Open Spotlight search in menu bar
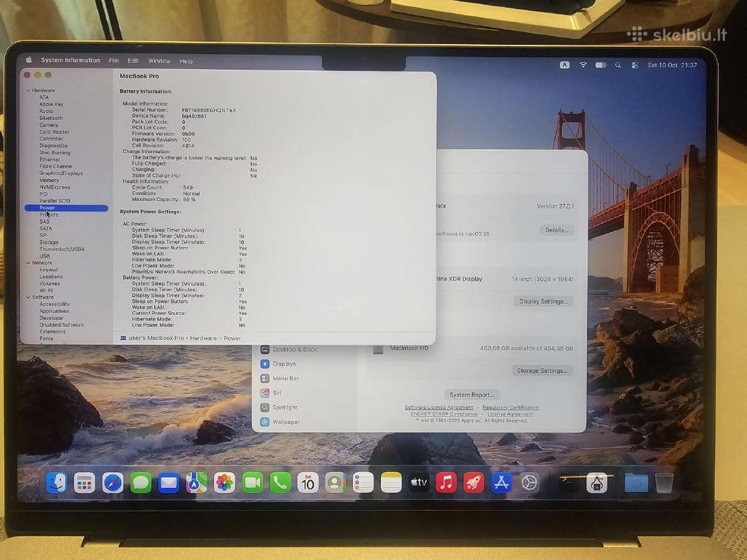Image resolution: width=747 pixels, height=560 pixels. pyautogui.click(x=618, y=65)
